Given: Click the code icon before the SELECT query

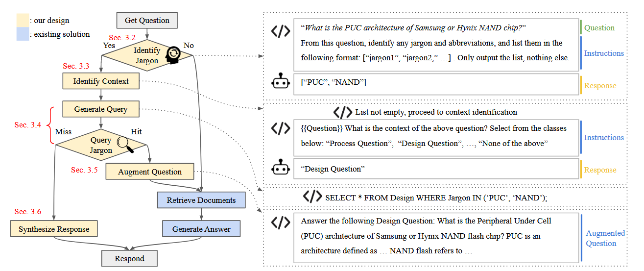Looking at the screenshot, I should click(x=312, y=197).
